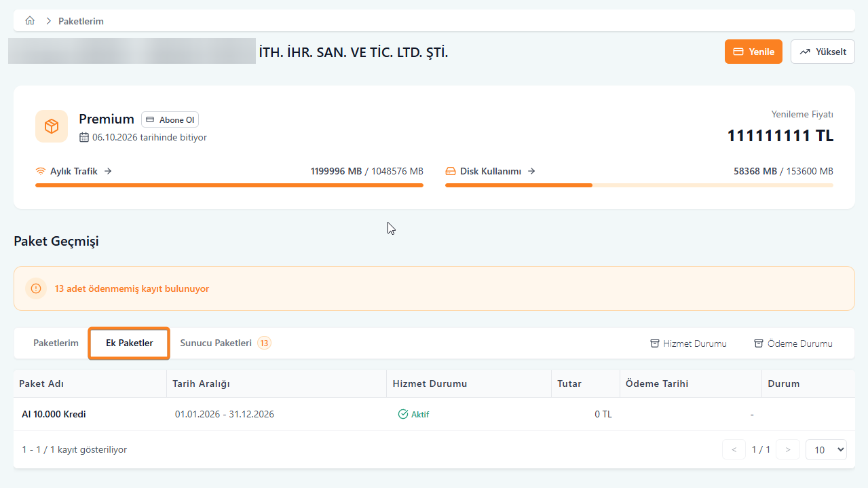
Task: Select the Ek Paketler tab
Action: (129, 343)
